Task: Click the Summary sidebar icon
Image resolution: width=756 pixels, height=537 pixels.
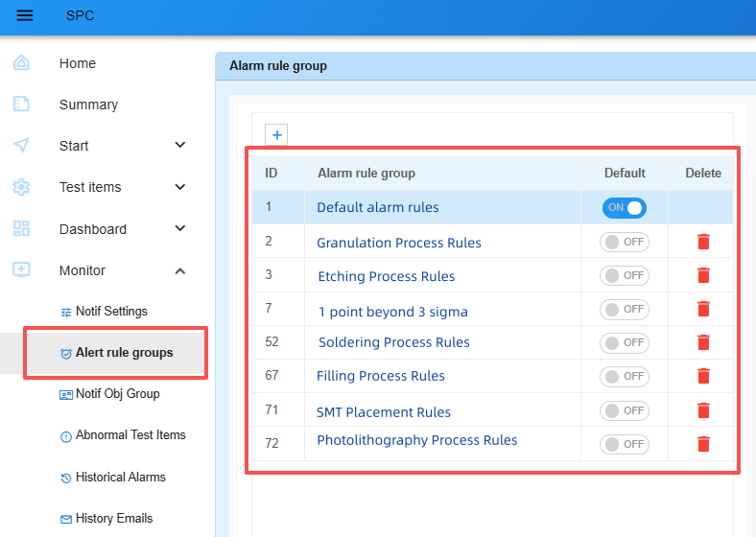Action: pos(21,105)
